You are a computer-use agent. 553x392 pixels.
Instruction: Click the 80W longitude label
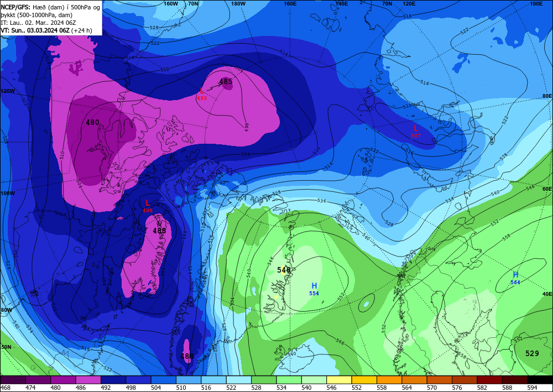point(6,310)
